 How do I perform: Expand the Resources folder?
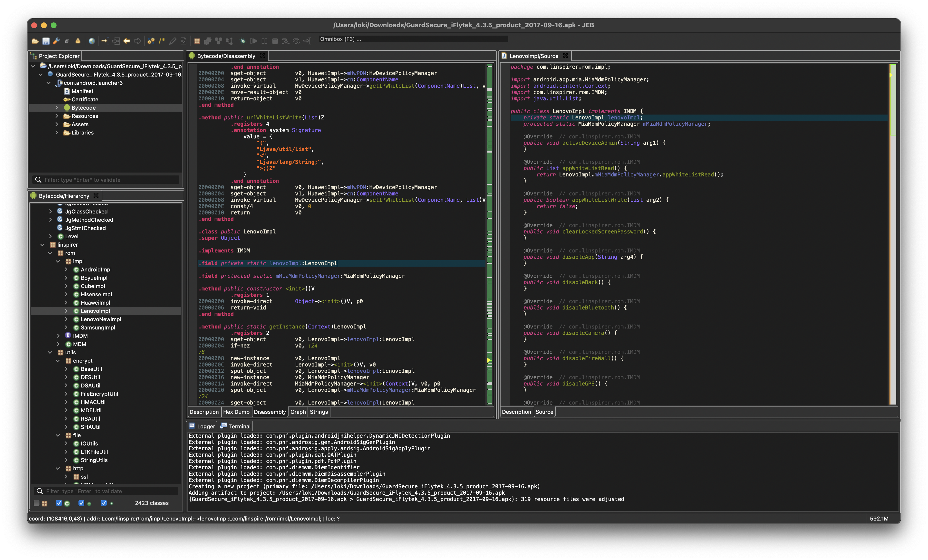[x=57, y=116]
